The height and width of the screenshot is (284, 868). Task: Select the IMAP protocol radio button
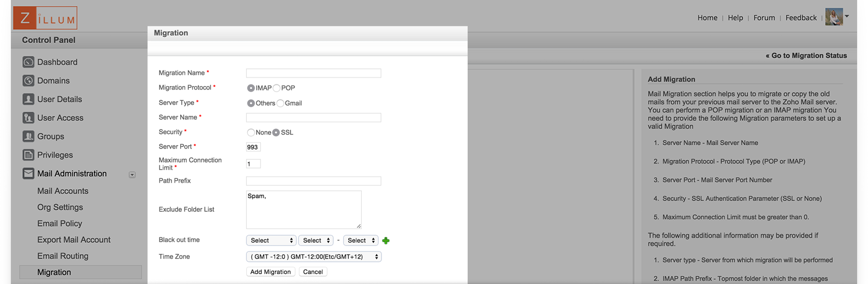click(251, 88)
